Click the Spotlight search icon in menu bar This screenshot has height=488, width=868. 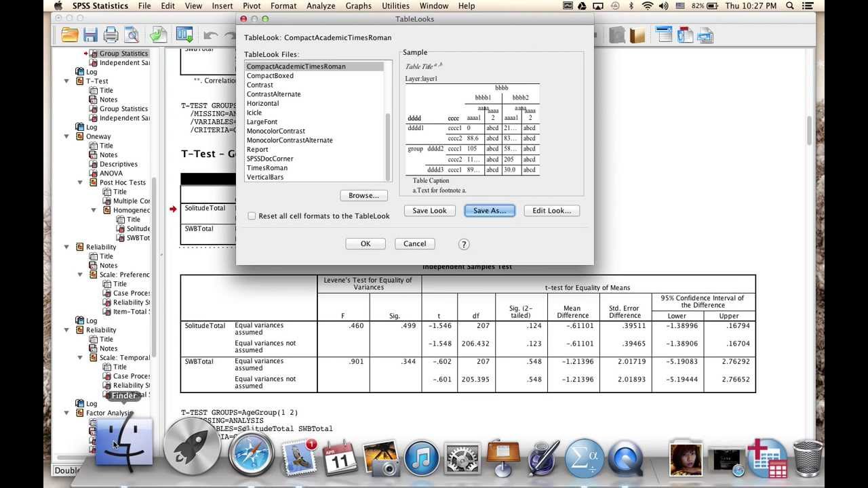(x=791, y=6)
